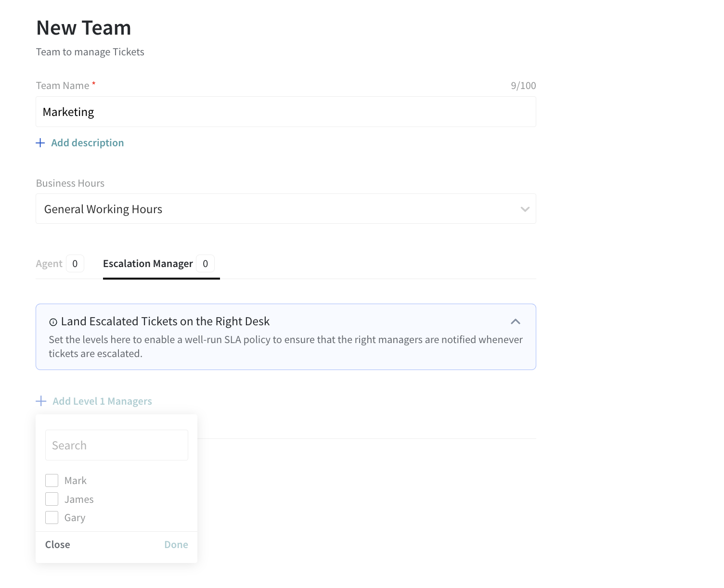
Task: Tick the Mark checkbox
Action: tap(52, 481)
